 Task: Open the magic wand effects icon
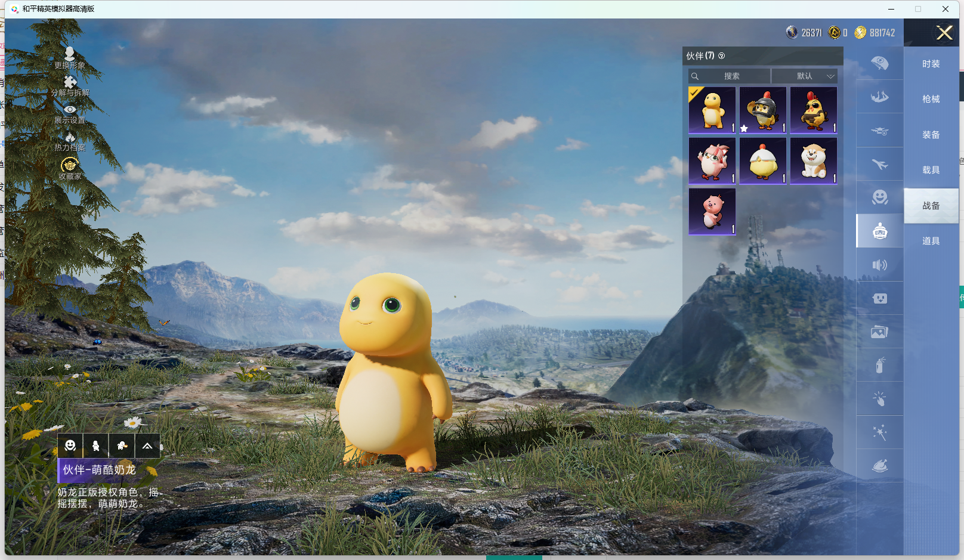(879, 432)
